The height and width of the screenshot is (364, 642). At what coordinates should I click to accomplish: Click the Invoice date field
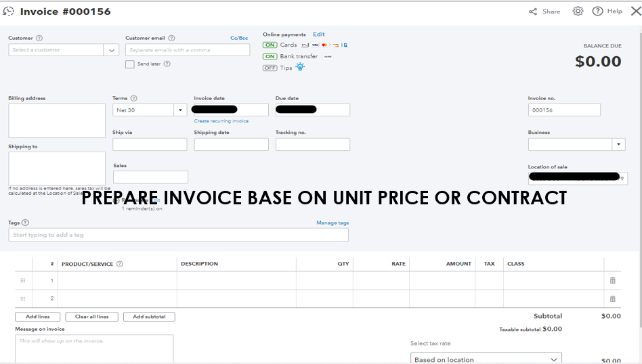click(232, 110)
